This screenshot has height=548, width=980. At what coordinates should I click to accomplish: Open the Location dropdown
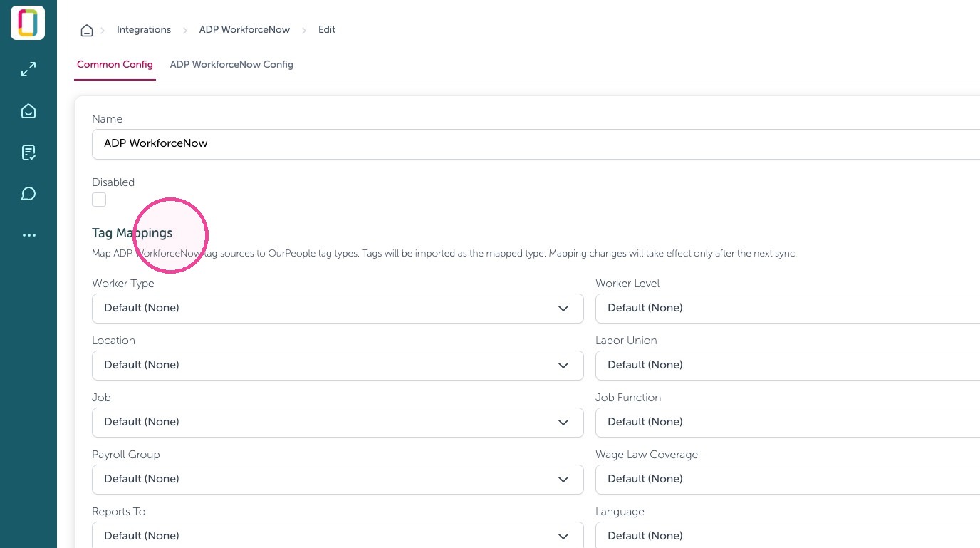coord(338,366)
